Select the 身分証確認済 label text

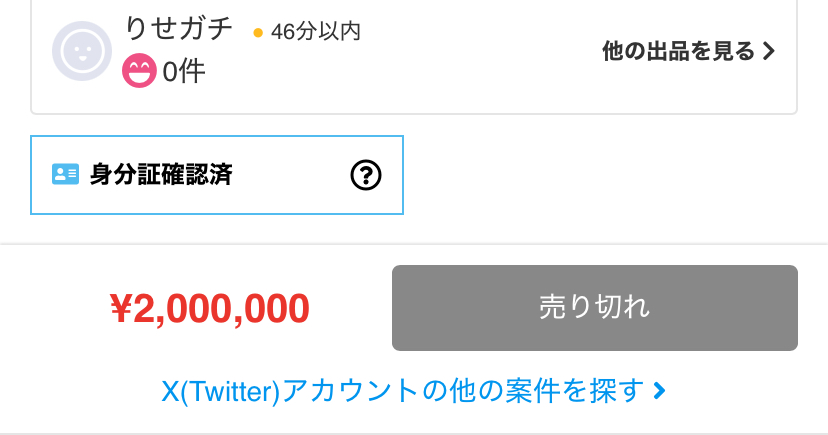pyautogui.click(x=161, y=175)
